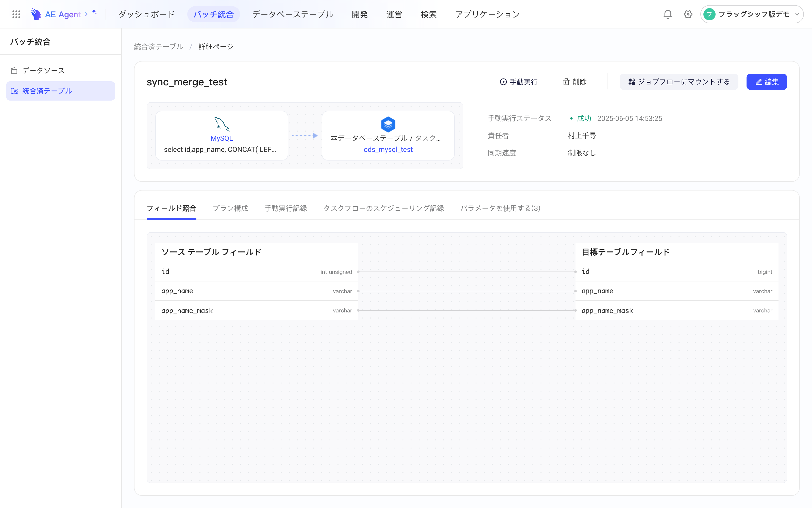Select データソース in the sidebar
Viewport: 812px width, 508px height.
click(61, 71)
